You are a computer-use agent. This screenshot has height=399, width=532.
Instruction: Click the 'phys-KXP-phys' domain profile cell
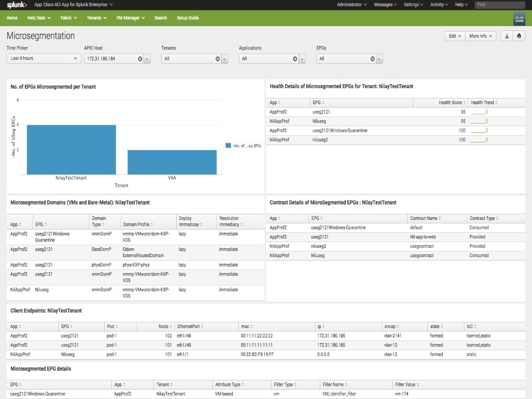pos(136,265)
